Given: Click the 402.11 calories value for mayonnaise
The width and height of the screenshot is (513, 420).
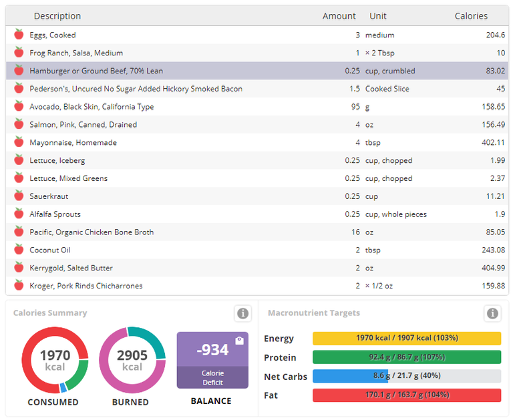Looking at the screenshot, I should click(493, 143).
